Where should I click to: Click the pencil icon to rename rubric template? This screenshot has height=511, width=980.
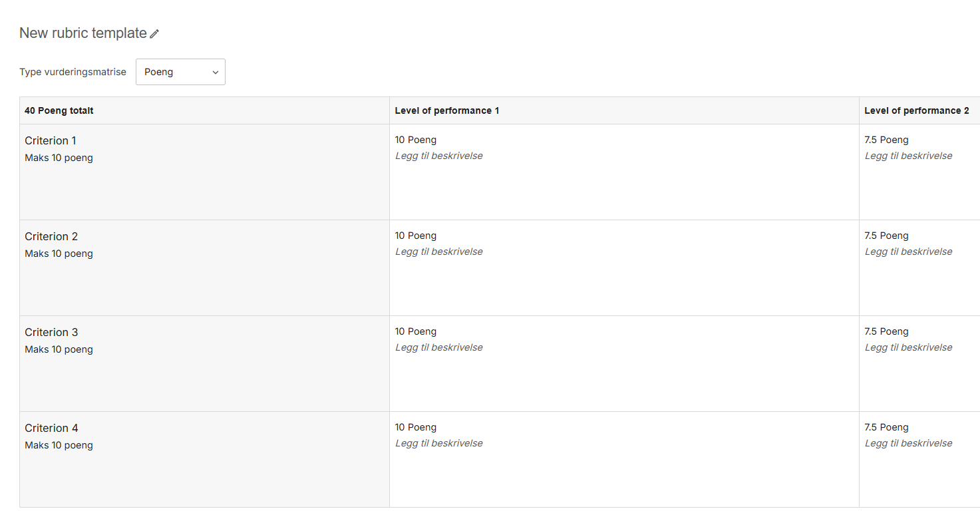pyautogui.click(x=154, y=34)
